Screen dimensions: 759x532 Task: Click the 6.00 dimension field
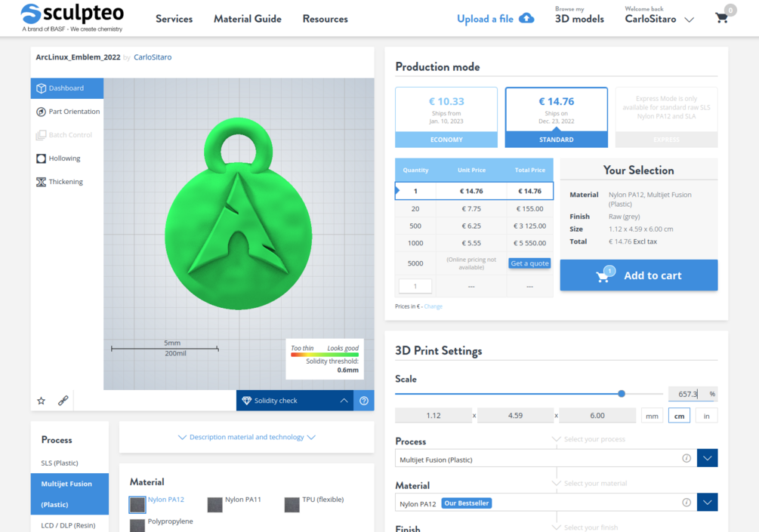597,416
